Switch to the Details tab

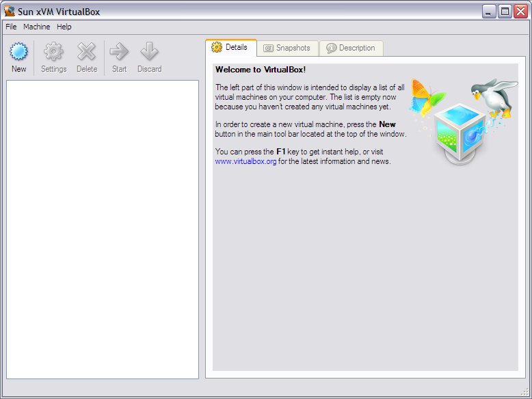(x=231, y=47)
